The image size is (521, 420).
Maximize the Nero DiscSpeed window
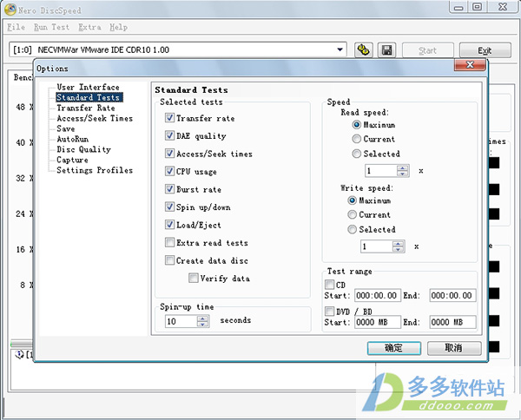(478, 7)
